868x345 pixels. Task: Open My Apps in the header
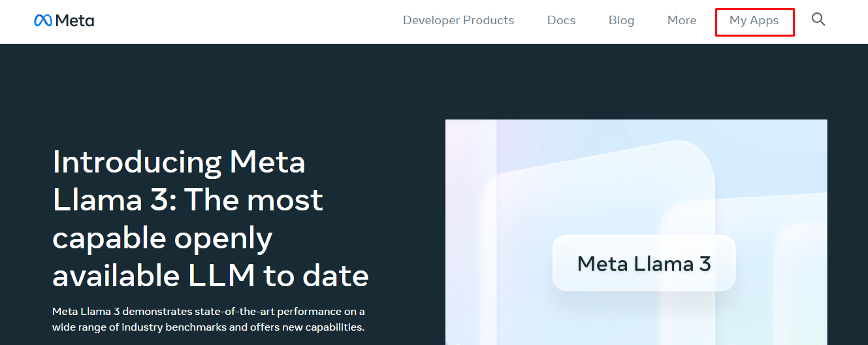point(754,21)
